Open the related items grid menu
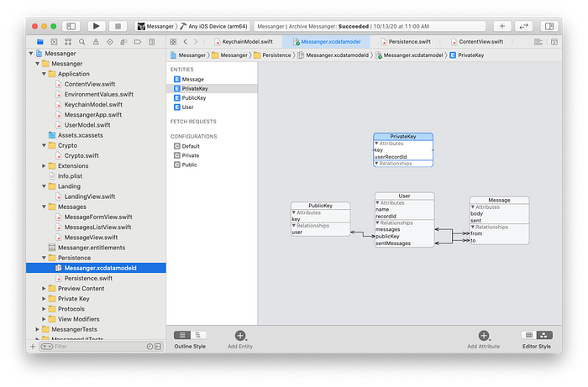Screen dimensions: 588x387 173,42
